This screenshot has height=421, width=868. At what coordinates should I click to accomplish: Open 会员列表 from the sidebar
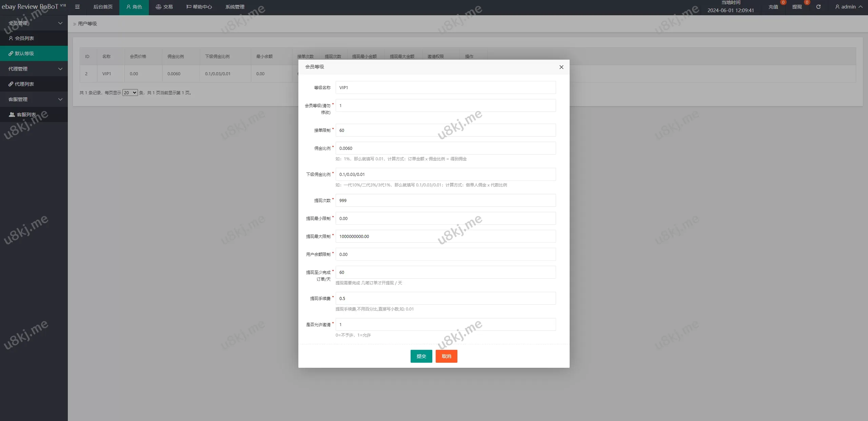pyautogui.click(x=24, y=38)
